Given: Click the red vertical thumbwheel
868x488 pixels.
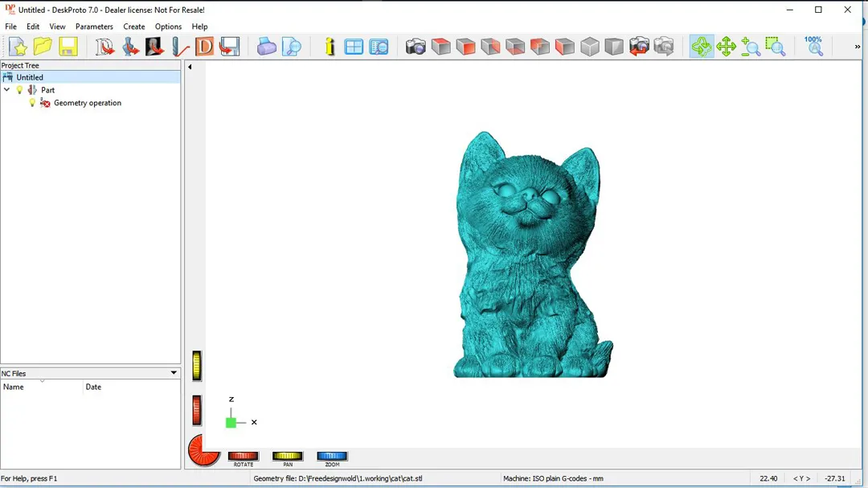Looking at the screenshot, I should (197, 411).
